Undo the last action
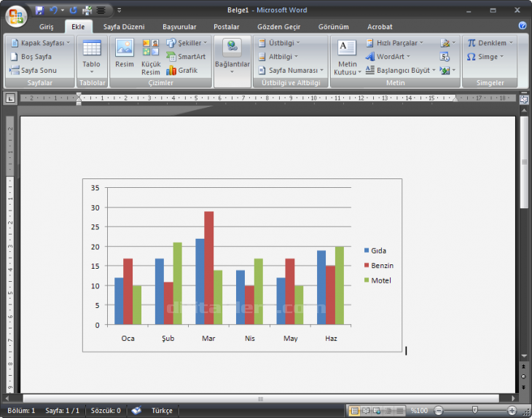Viewport: 532px width, 418px height. pyautogui.click(x=54, y=10)
